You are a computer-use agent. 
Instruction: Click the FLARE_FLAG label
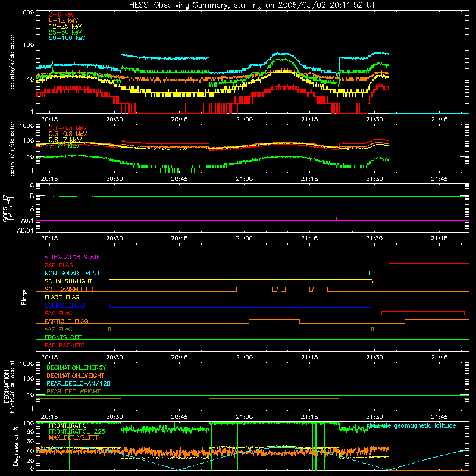[62, 297]
